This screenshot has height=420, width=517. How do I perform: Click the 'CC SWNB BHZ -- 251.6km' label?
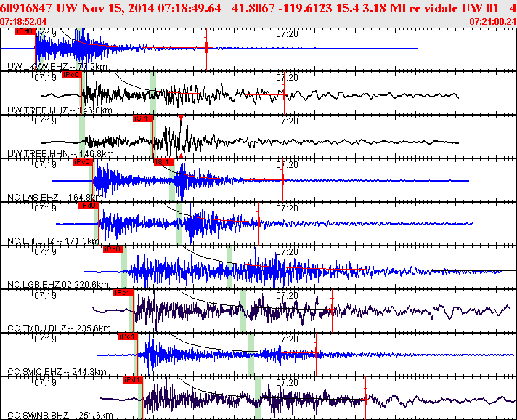tap(60, 416)
